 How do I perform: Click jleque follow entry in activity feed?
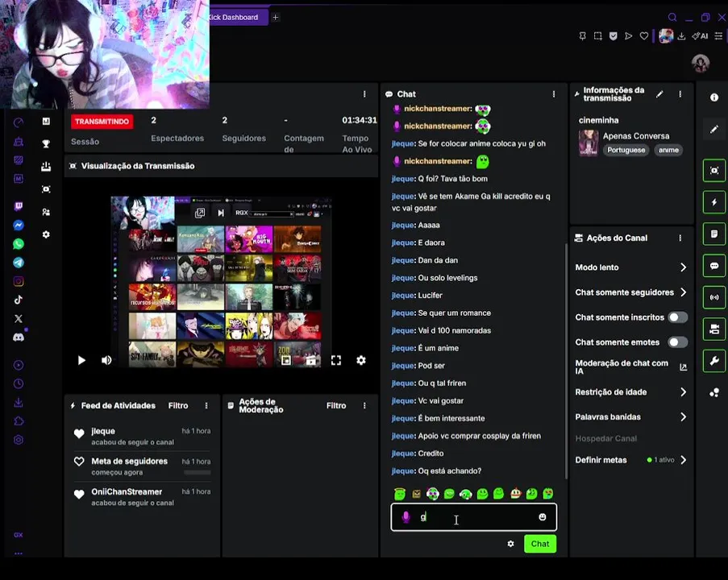(143, 437)
